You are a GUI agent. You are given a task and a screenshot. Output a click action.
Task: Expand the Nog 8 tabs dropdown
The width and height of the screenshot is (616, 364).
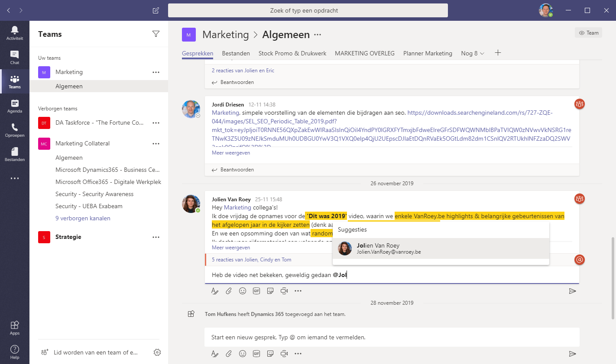tap(473, 53)
